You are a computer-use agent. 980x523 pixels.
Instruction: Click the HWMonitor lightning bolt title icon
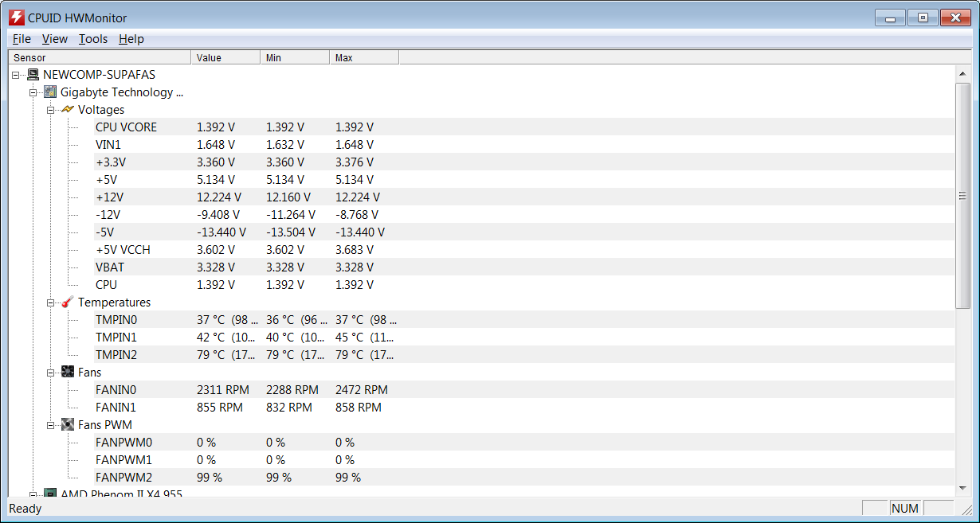coord(16,18)
